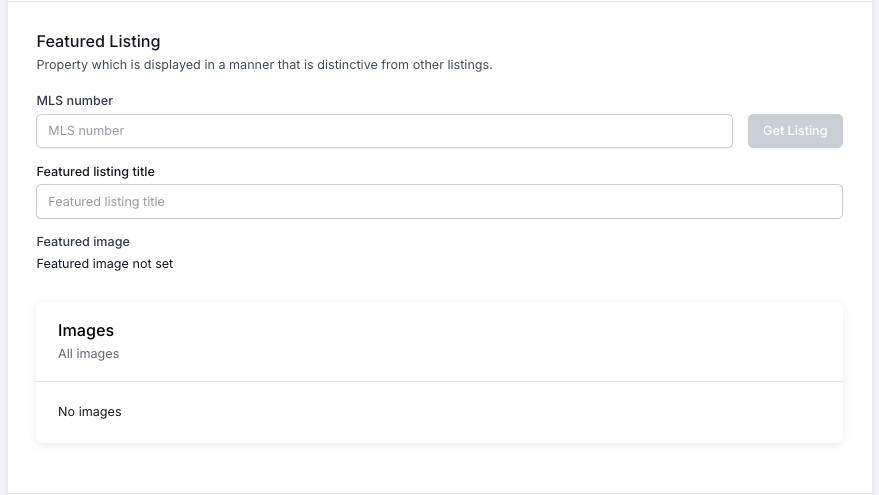The image size is (879, 495).
Task: Click the word "Property" starting the description
Action: coord(62,65)
